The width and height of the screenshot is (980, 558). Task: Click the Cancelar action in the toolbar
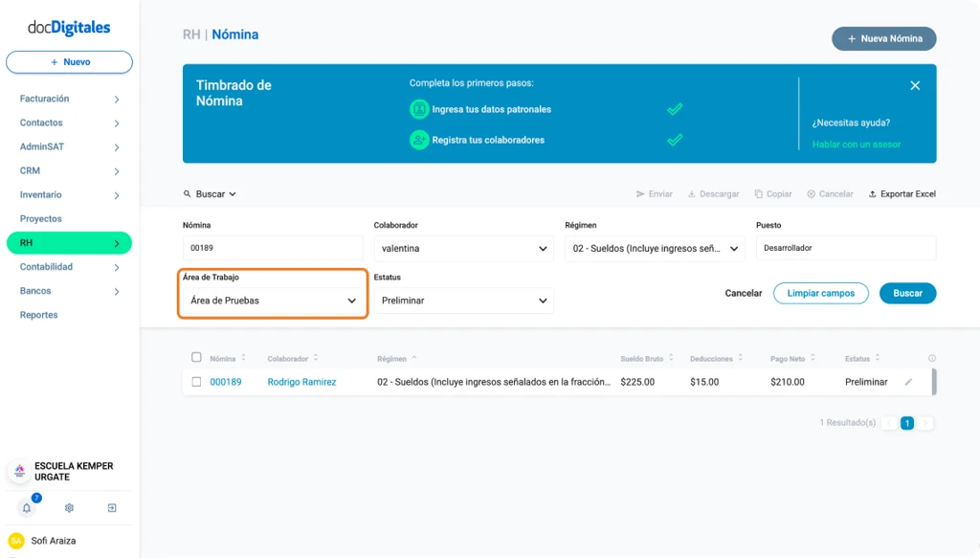click(830, 193)
